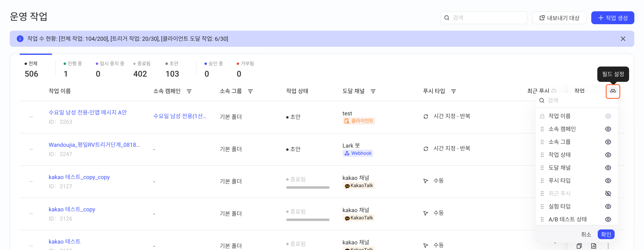Click the drag handle for 작업 상태 field
The image size is (644, 250).
pos(542,155)
